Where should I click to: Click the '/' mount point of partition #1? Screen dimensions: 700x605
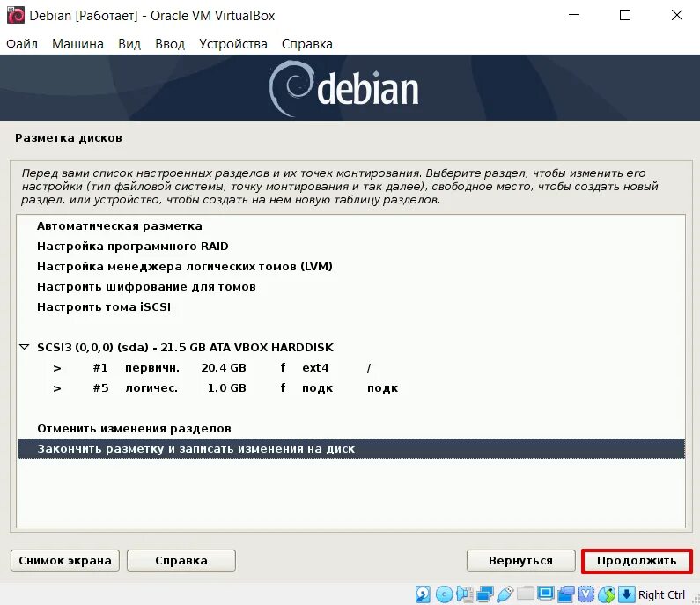(369, 368)
